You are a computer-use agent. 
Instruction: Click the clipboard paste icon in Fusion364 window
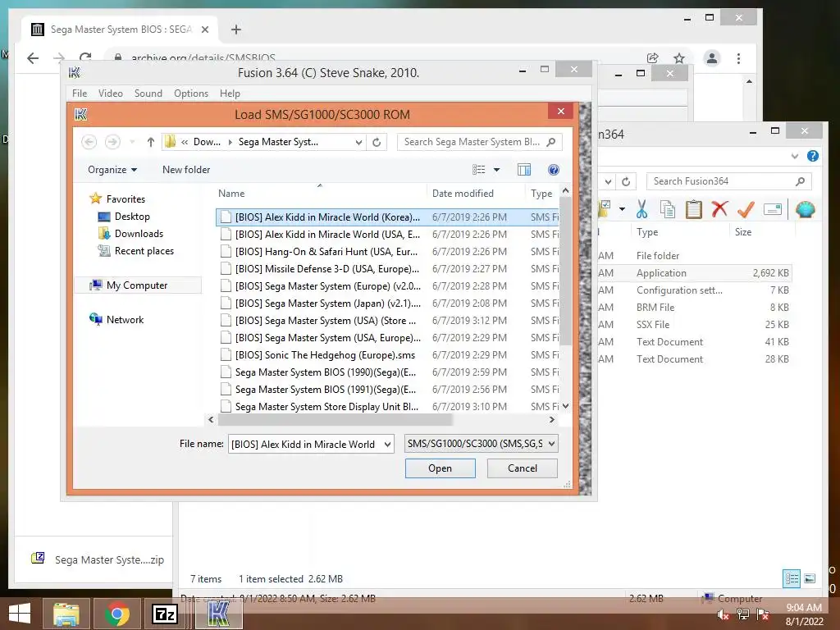click(694, 209)
